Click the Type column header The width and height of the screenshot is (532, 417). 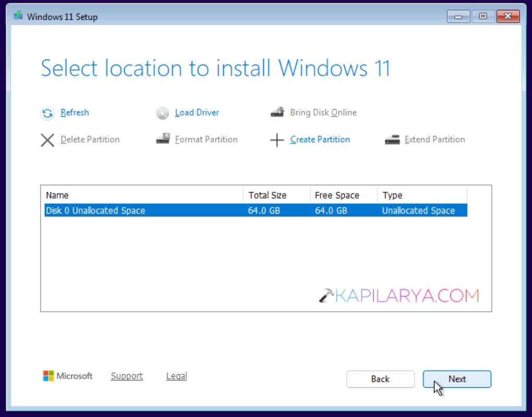[x=422, y=195]
